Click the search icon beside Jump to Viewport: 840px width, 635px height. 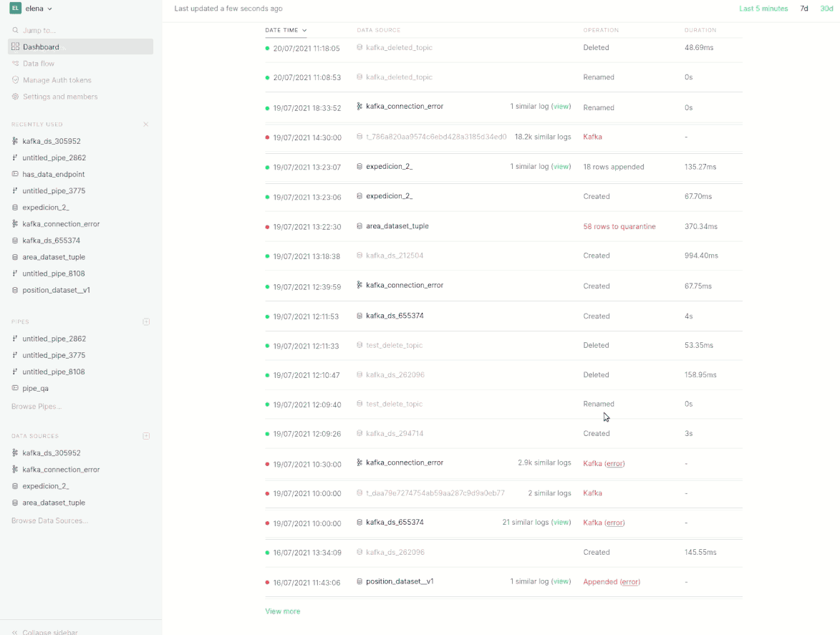pyautogui.click(x=15, y=30)
